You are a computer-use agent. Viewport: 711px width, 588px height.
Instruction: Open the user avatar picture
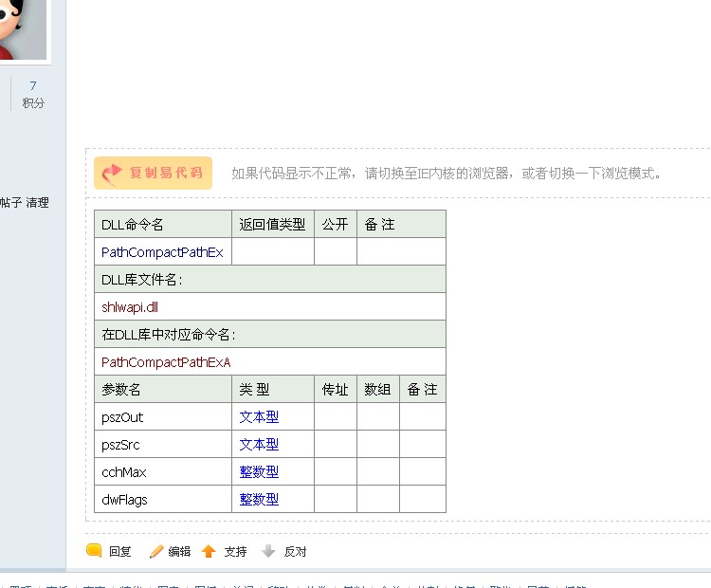(23, 29)
